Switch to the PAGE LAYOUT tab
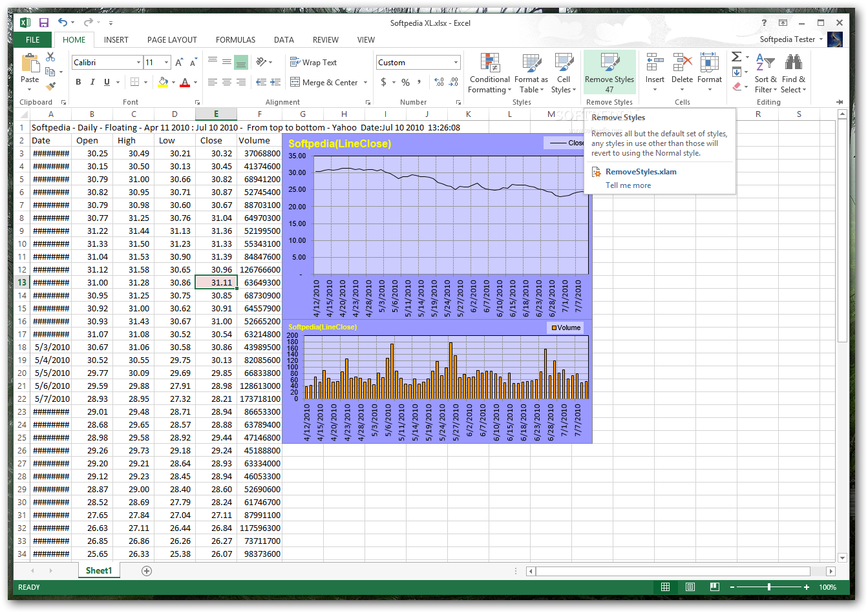The width and height of the screenshot is (868, 613). [x=172, y=39]
